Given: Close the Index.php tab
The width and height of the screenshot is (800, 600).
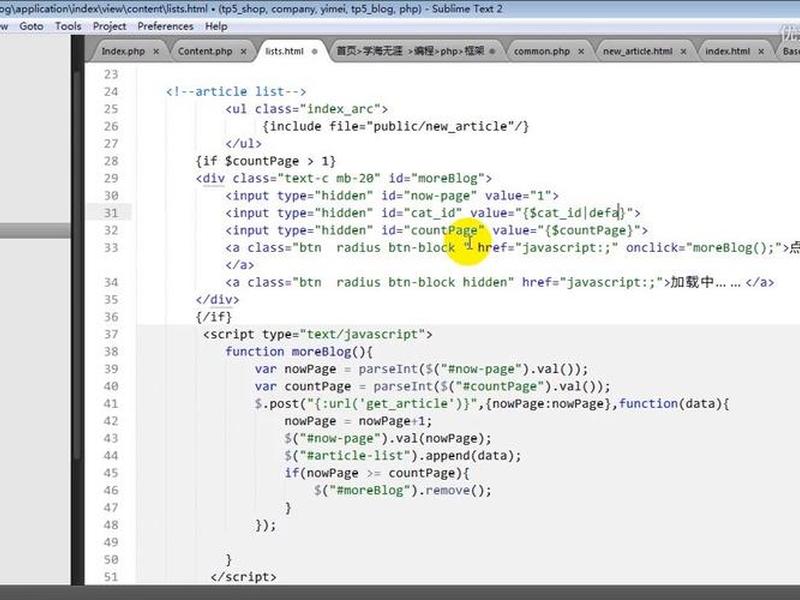Looking at the screenshot, I should point(156,52).
